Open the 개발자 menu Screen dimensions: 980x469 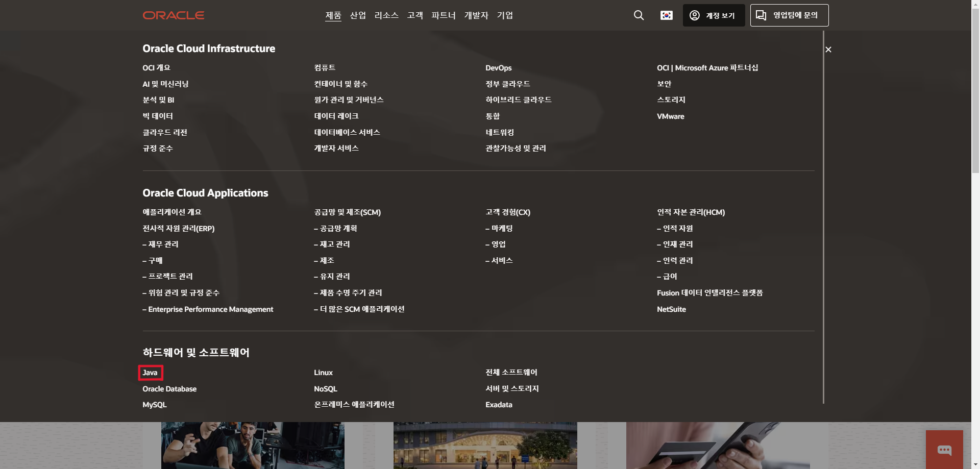(476, 15)
